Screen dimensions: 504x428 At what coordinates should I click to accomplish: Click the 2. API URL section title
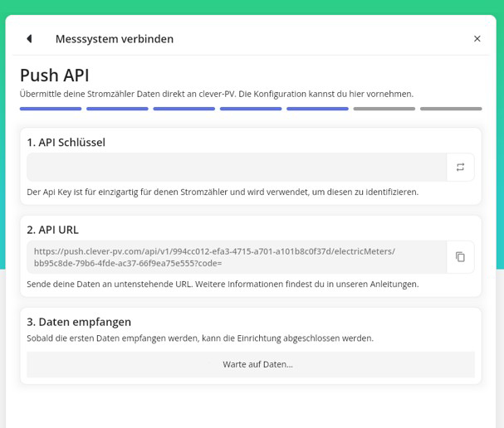52,230
